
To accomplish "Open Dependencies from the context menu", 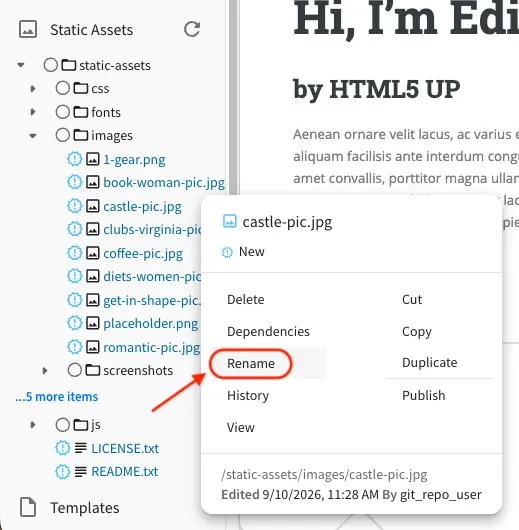I will [268, 332].
